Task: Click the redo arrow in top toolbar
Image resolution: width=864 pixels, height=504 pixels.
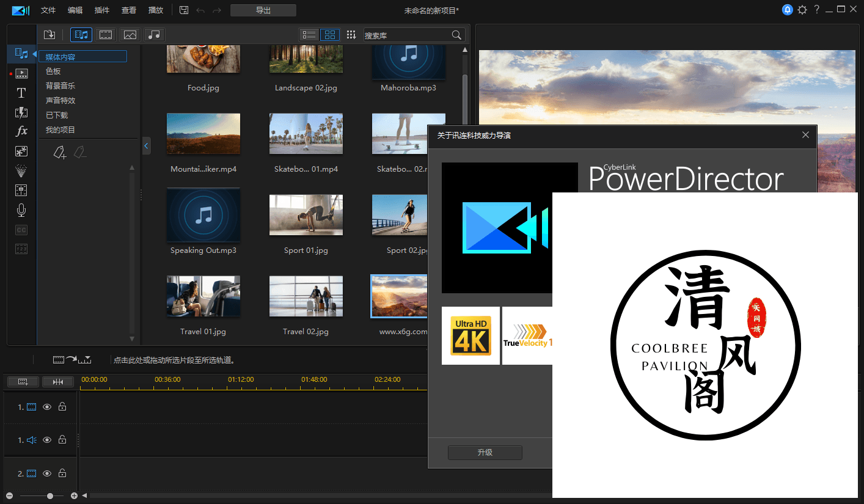Action: [x=217, y=10]
